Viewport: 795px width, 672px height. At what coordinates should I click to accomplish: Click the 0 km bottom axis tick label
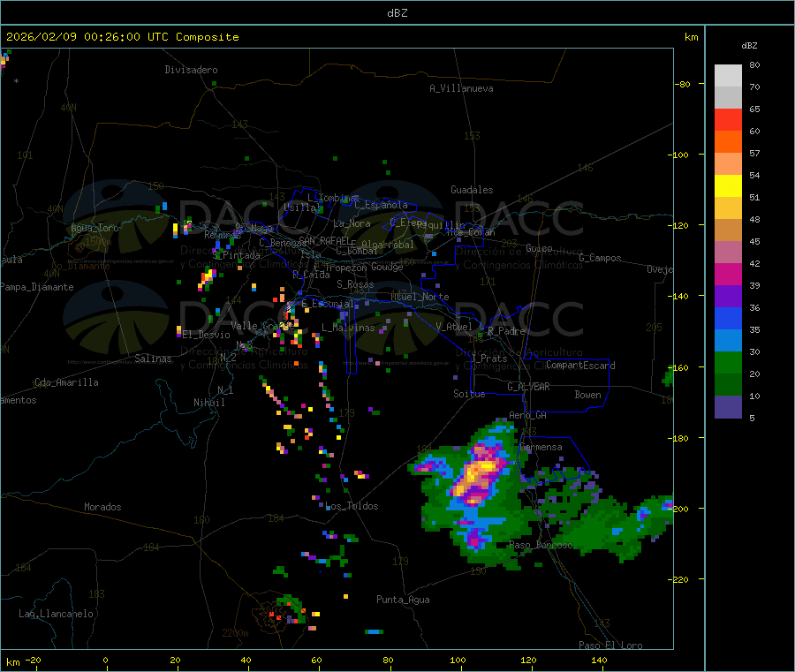tap(105, 660)
